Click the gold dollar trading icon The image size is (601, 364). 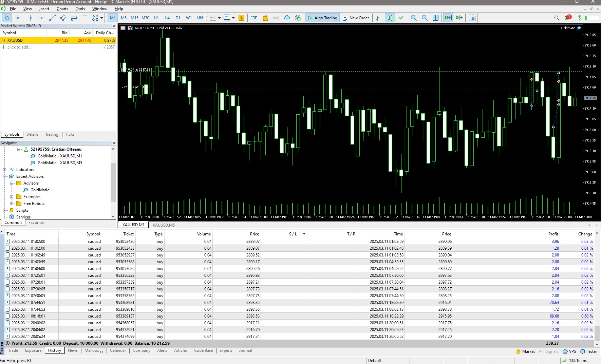pyautogui.click(x=241, y=18)
